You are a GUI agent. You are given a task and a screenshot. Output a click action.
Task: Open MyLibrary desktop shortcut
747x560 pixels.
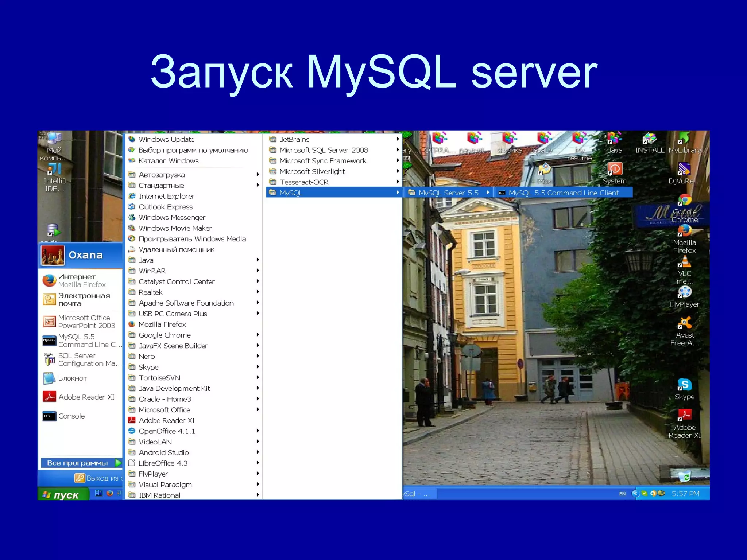click(685, 143)
